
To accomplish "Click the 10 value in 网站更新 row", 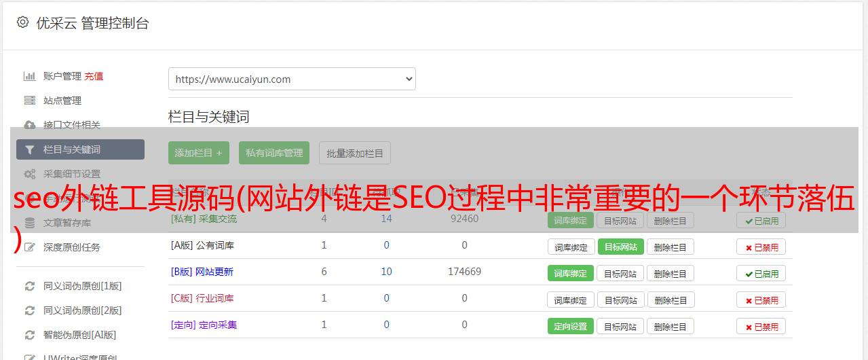I will coord(386,272).
